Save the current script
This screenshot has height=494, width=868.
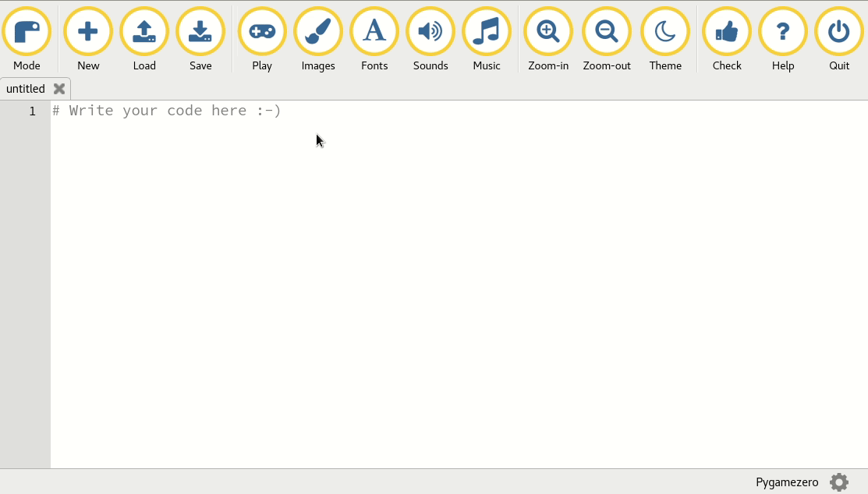coord(200,39)
